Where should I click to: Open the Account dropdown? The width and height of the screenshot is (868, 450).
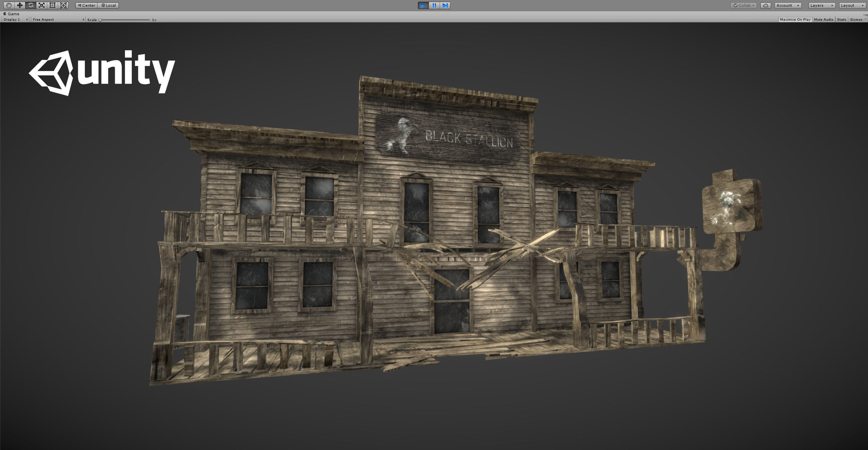point(788,5)
